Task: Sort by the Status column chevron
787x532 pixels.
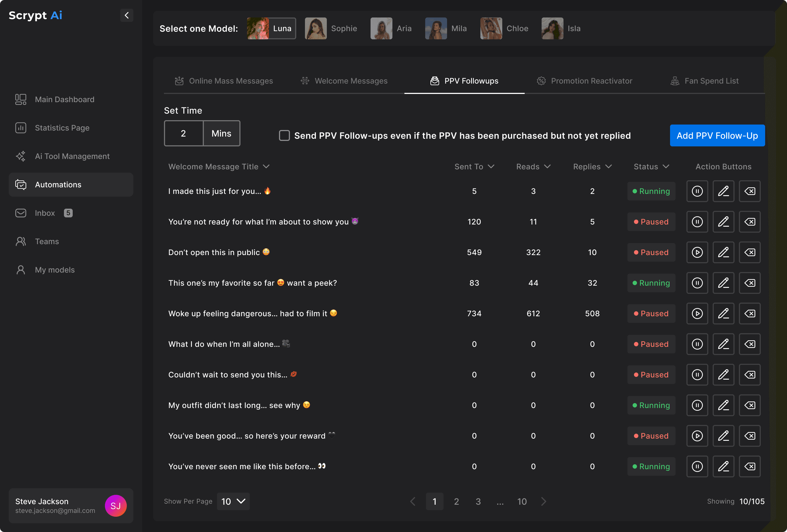Action: [x=666, y=167]
